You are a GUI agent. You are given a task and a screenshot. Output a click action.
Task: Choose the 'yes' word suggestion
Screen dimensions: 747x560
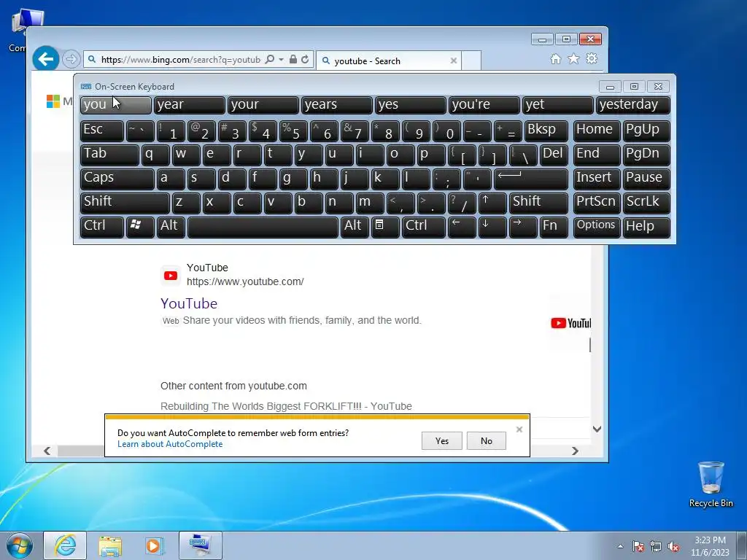pyautogui.click(x=410, y=105)
